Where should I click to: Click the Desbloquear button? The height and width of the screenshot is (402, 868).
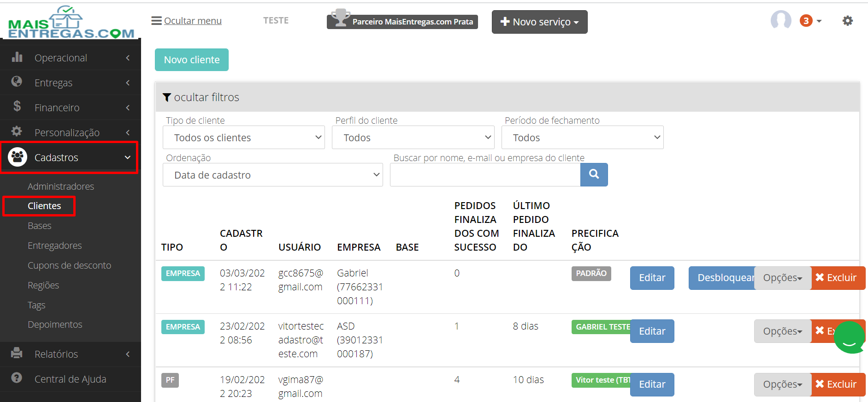(722, 278)
